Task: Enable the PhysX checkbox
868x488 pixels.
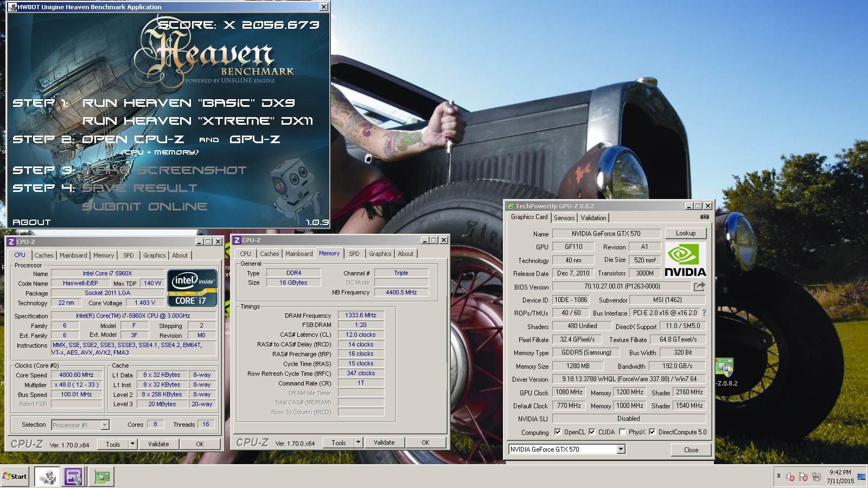Action: [622, 432]
